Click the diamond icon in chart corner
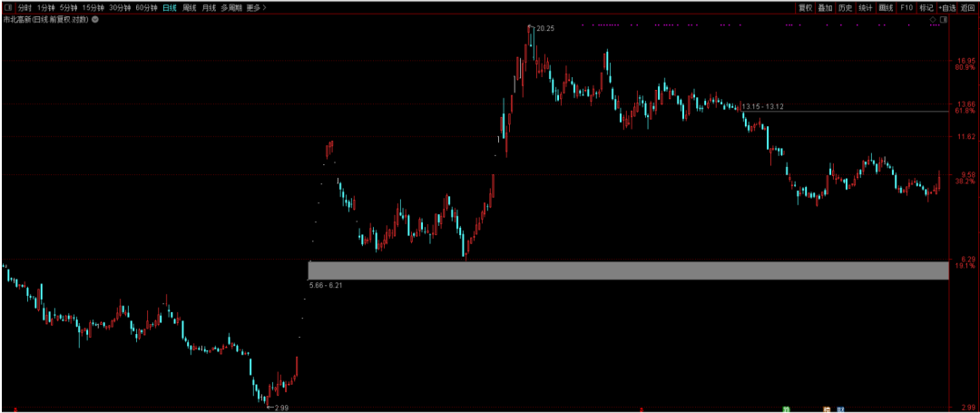 pos(933,20)
